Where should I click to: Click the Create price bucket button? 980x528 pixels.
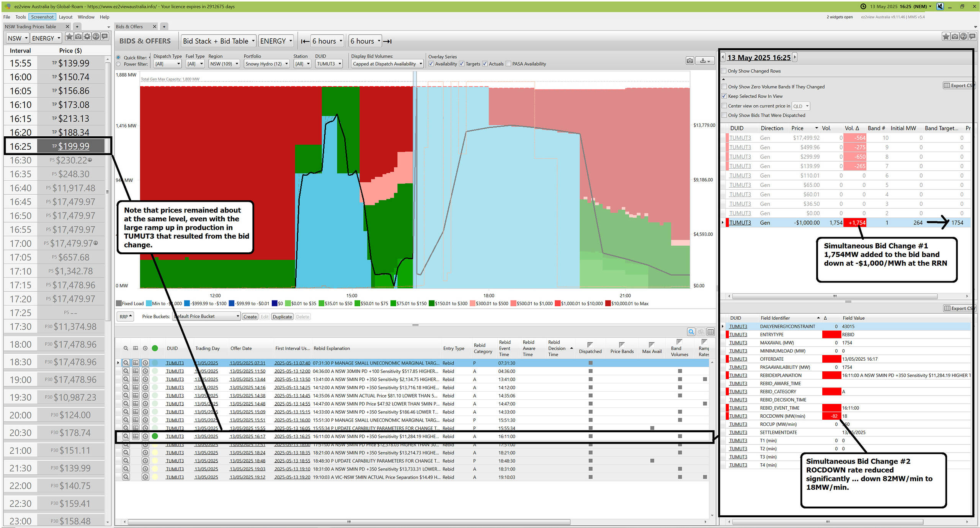point(250,317)
